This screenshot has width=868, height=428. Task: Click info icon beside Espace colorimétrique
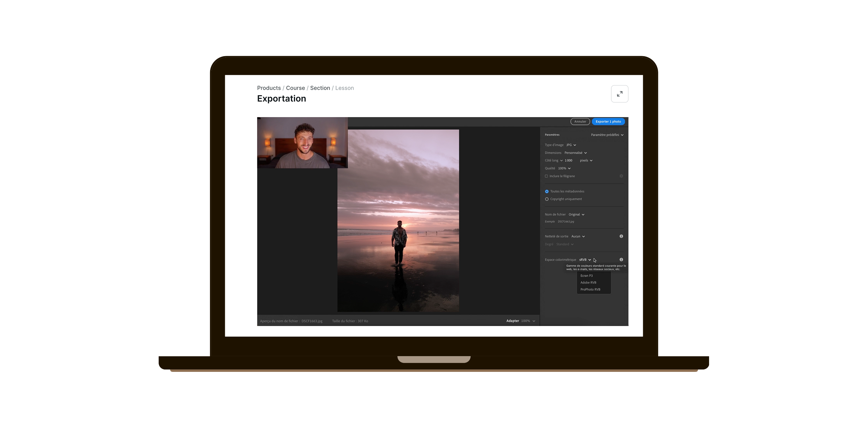coord(621,260)
